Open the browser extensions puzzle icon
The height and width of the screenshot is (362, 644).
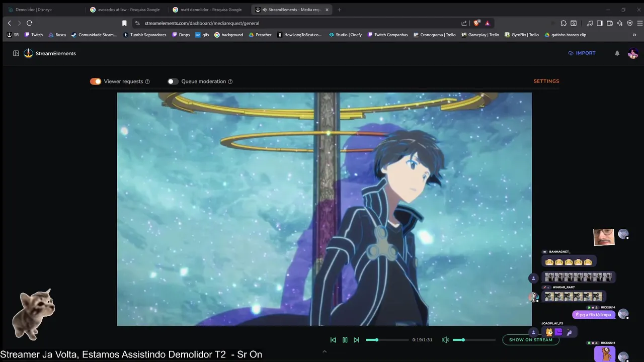pos(563,23)
